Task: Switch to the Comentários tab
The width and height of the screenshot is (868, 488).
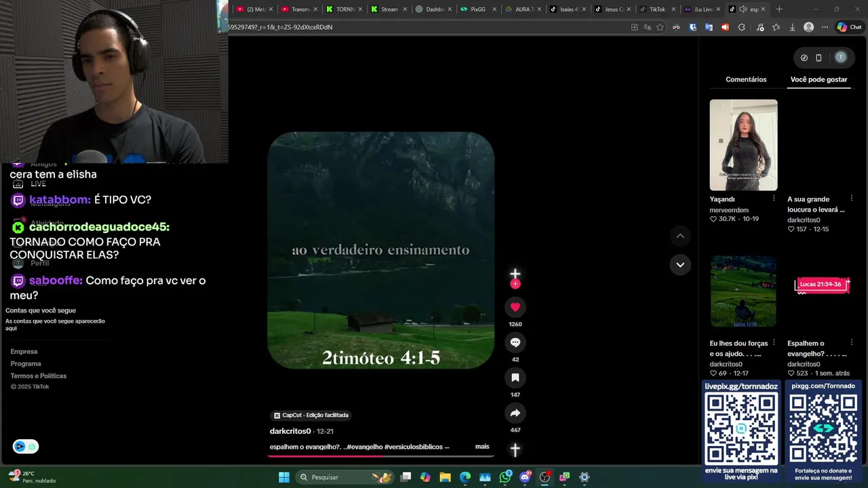Action: coord(746,79)
